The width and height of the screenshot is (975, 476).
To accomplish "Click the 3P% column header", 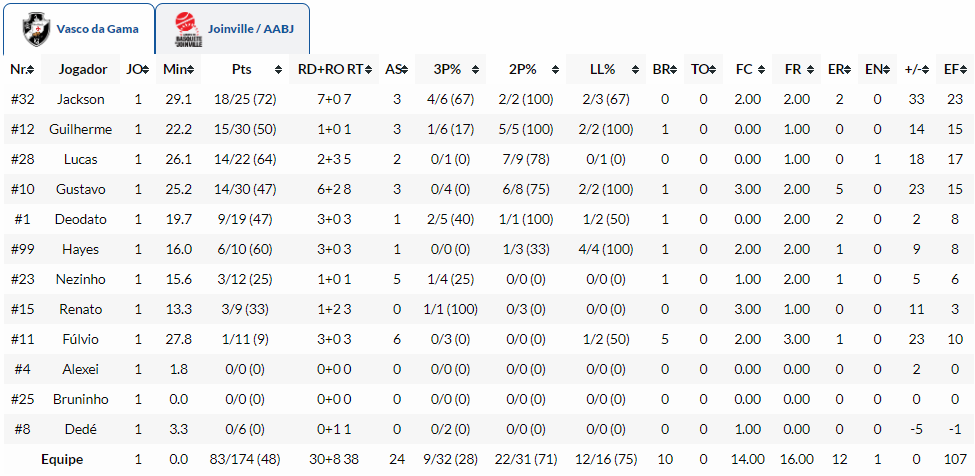I will click(447, 69).
